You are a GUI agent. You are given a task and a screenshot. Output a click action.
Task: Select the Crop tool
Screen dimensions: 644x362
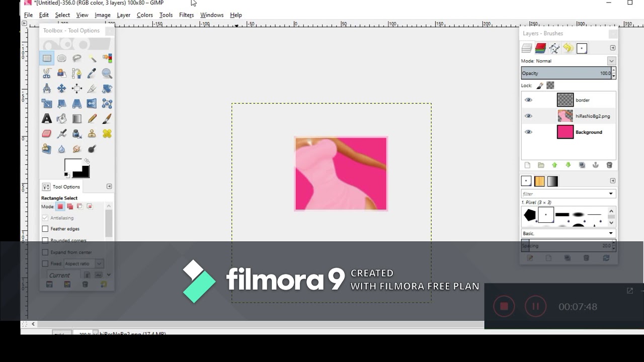[92, 88]
